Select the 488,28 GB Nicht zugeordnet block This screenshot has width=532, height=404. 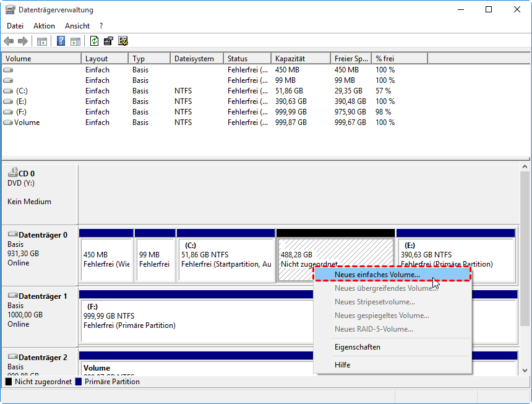pos(335,256)
